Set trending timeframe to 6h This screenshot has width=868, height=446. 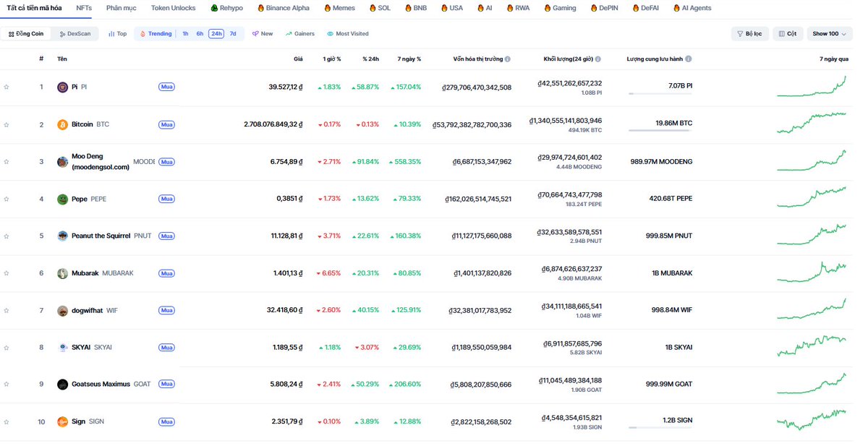tap(200, 34)
